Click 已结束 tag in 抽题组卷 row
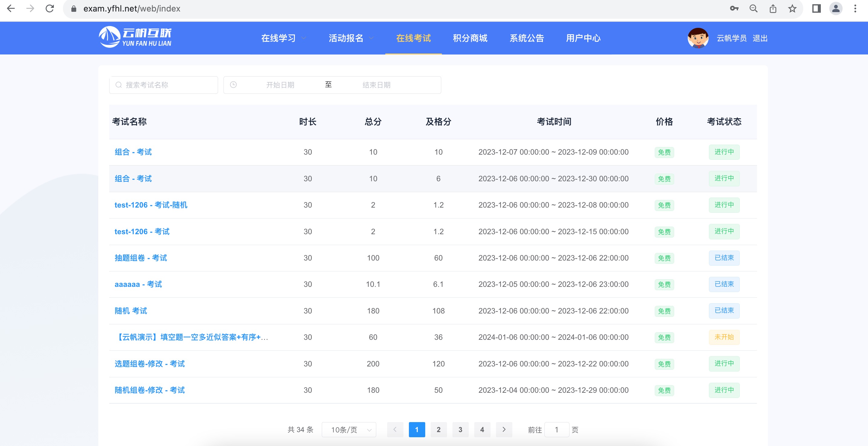This screenshot has height=446, width=868. pyautogui.click(x=724, y=258)
